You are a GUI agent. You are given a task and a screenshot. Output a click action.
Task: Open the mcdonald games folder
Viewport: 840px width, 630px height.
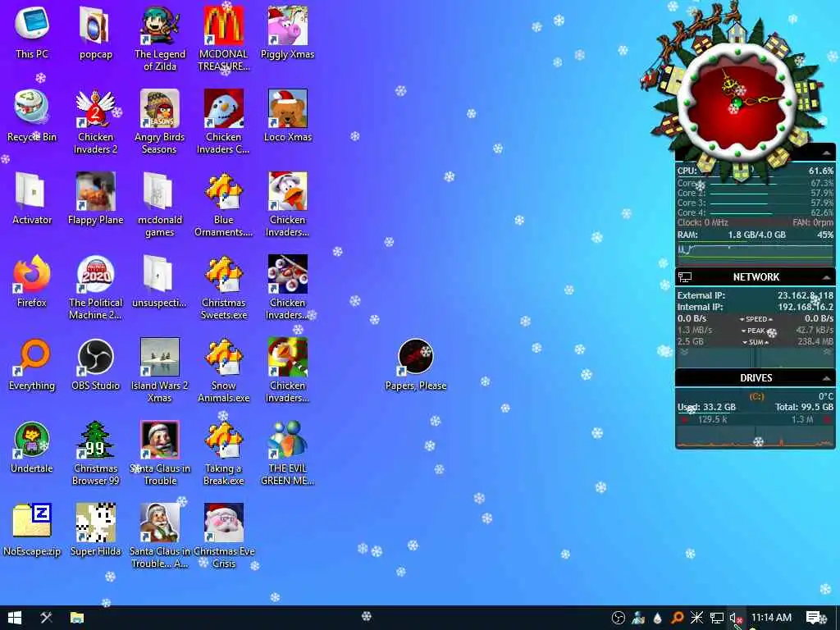[160, 204]
